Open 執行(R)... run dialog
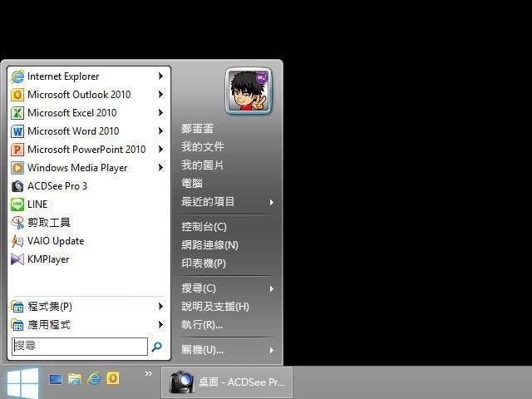 pos(202,325)
